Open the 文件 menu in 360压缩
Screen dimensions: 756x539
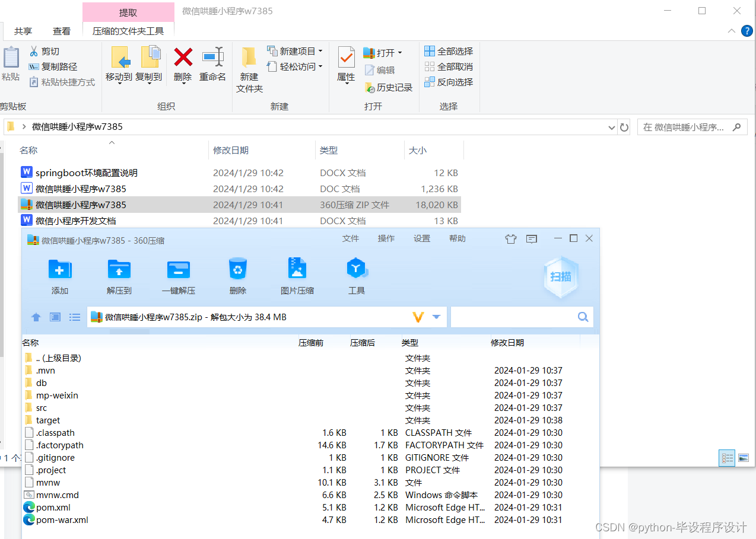tap(351, 238)
